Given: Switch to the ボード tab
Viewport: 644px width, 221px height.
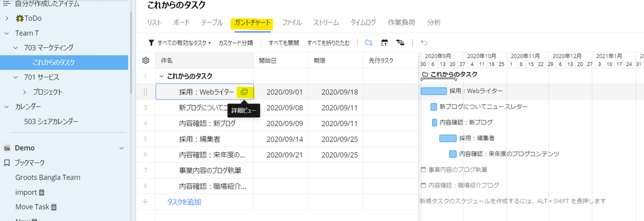Looking at the screenshot, I should click(x=181, y=23).
